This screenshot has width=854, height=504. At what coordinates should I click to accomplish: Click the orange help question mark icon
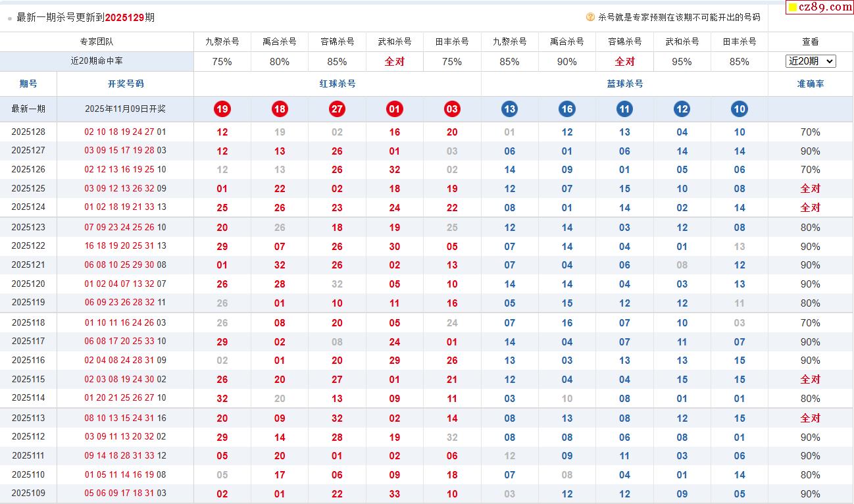590,17
